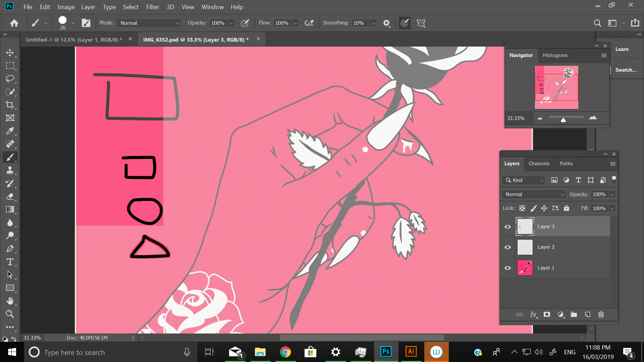Viewport: 644px width, 362px height.
Task: Delete layer with trash icon
Action: 601,314
